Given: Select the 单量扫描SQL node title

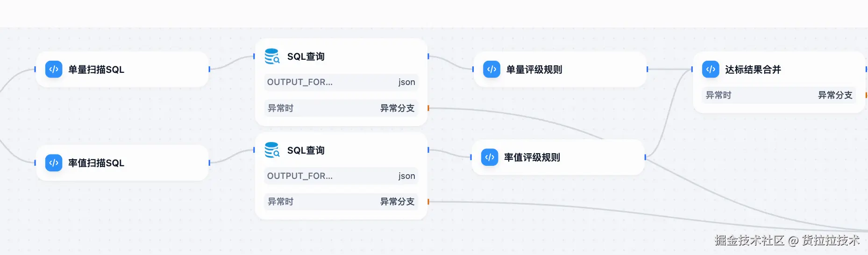Looking at the screenshot, I should coord(96,70).
